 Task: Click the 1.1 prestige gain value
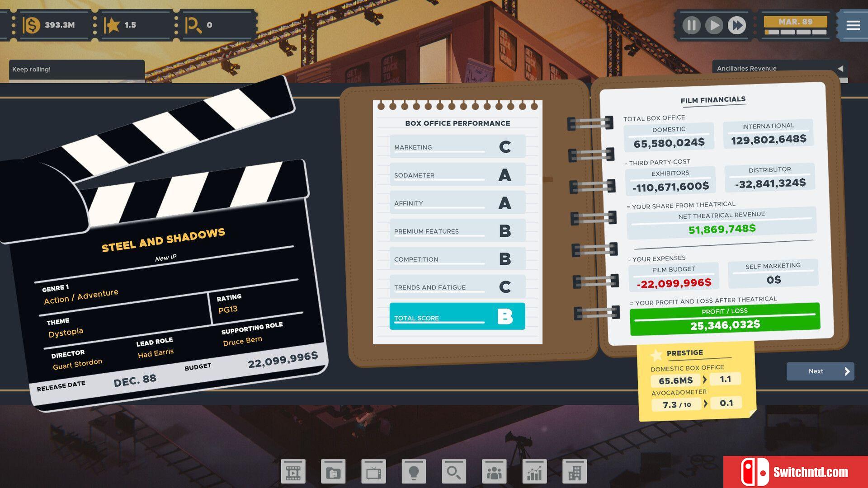(725, 379)
